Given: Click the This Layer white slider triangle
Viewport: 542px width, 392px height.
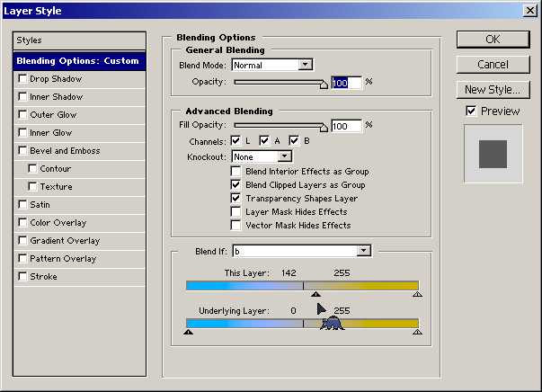Looking at the screenshot, I should [x=417, y=293].
